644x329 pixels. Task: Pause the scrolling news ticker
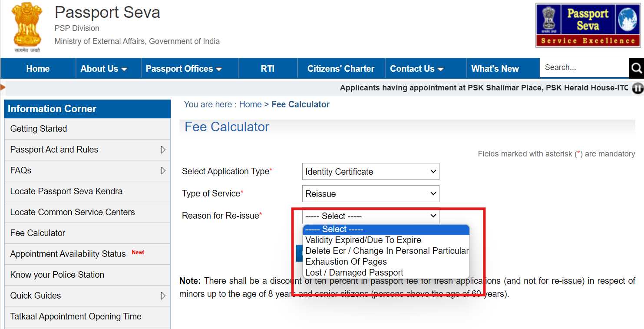click(637, 88)
